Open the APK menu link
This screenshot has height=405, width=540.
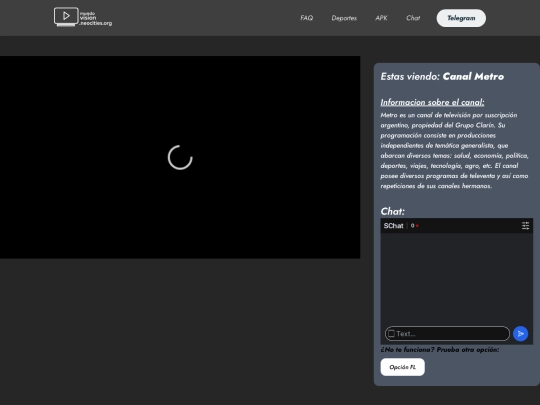[x=381, y=18]
